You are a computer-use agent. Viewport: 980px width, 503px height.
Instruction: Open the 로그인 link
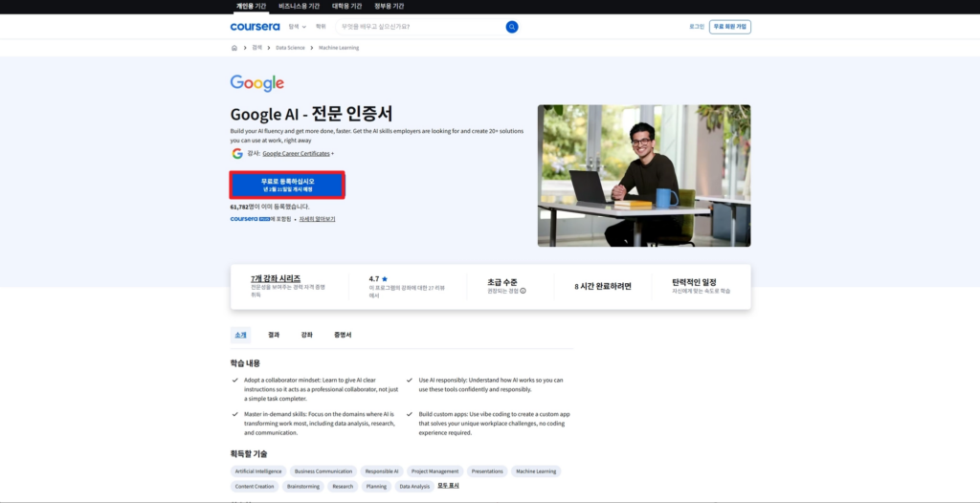point(696,27)
